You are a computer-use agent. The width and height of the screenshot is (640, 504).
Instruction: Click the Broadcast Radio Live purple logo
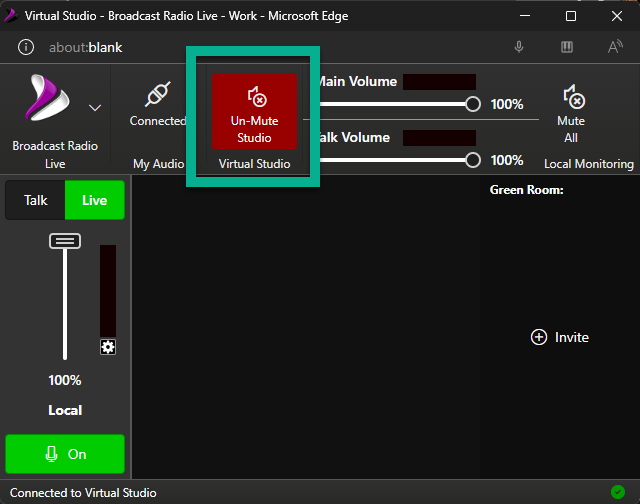pyautogui.click(x=48, y=98)
